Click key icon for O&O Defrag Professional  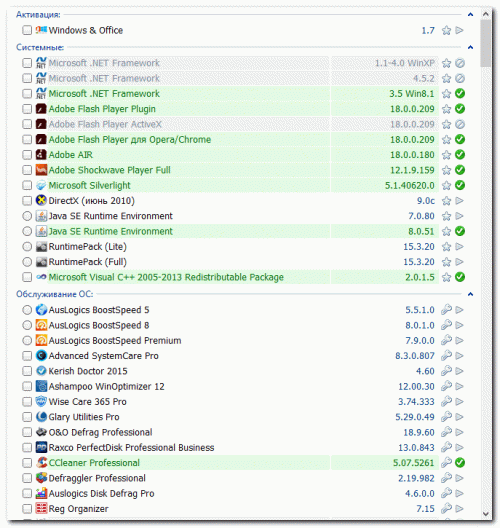tap(446, 432)
